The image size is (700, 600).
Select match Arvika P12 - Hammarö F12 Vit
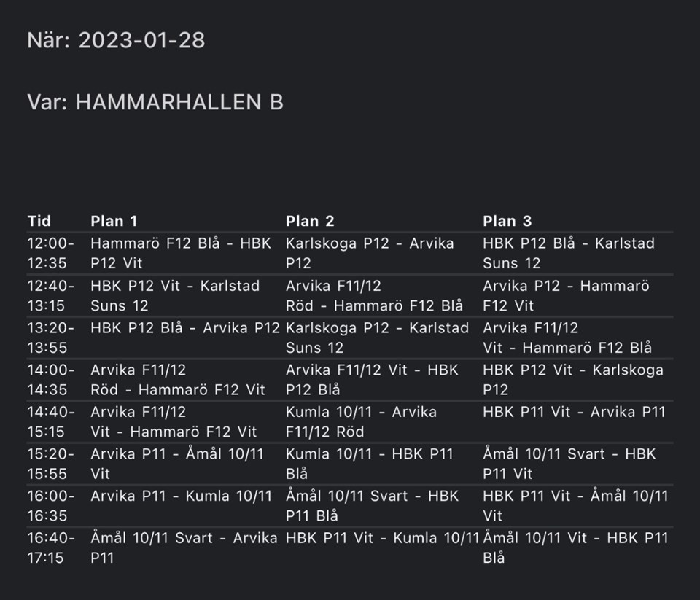pyautogui.click(x=565, y=295)
